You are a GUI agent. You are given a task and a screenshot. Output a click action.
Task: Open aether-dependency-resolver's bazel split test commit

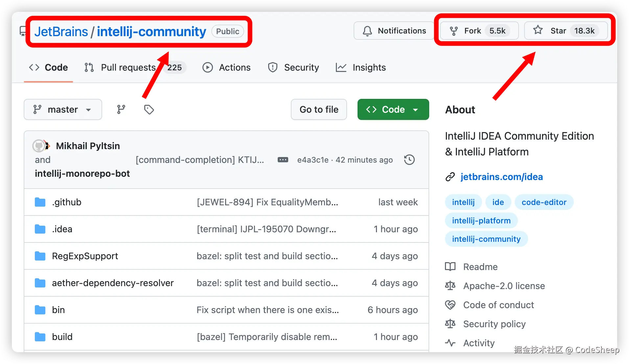pos(267,283)
